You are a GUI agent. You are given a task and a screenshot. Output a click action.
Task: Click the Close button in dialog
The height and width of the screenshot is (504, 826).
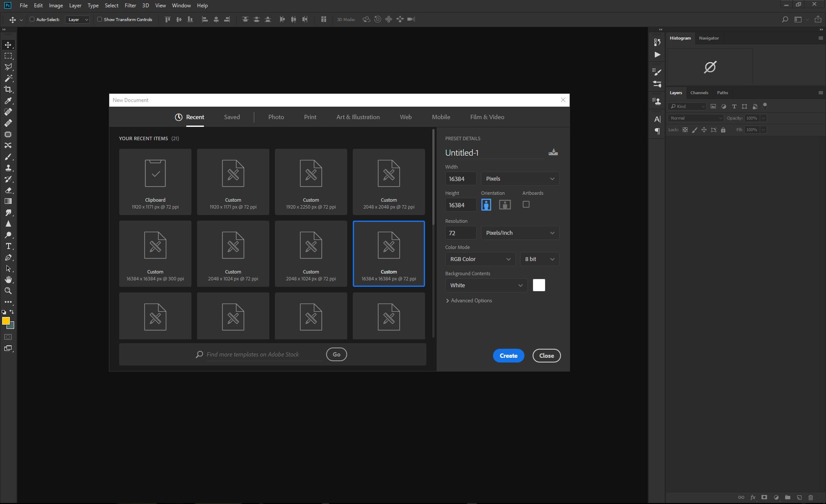[x=546, y=356]
